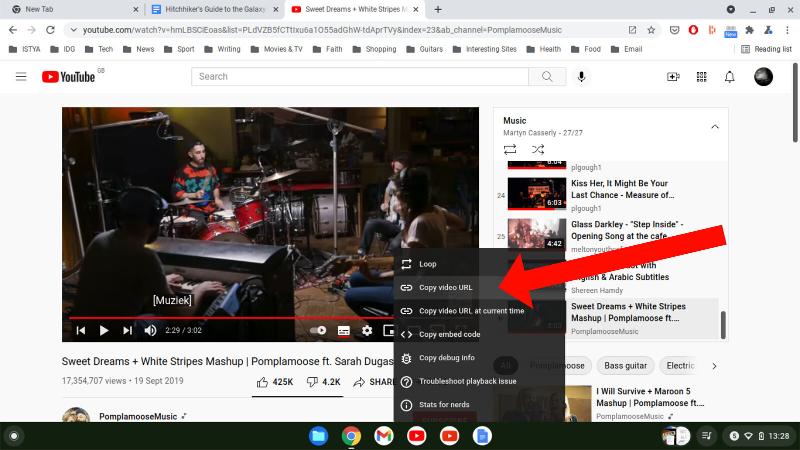Open the Shopping bookmark folder
Screen dimensions: 800x450
(374, 49)
